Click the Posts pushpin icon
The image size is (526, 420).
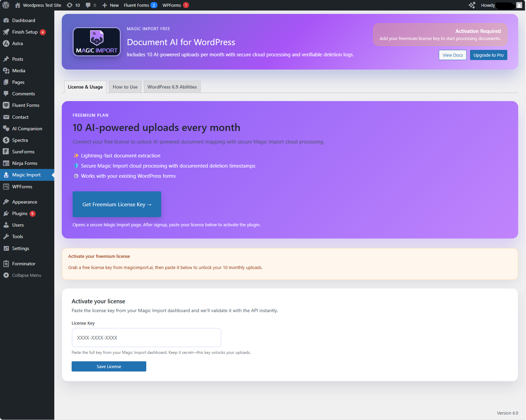coord(6,59)
